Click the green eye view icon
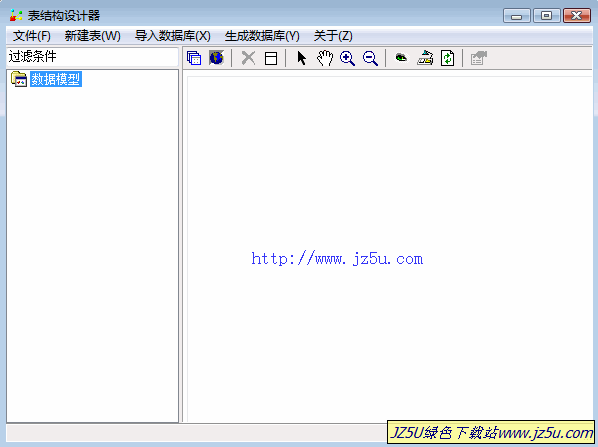Image resolution: width=598 pixels, height=447 pixels. tap(401, 58)
